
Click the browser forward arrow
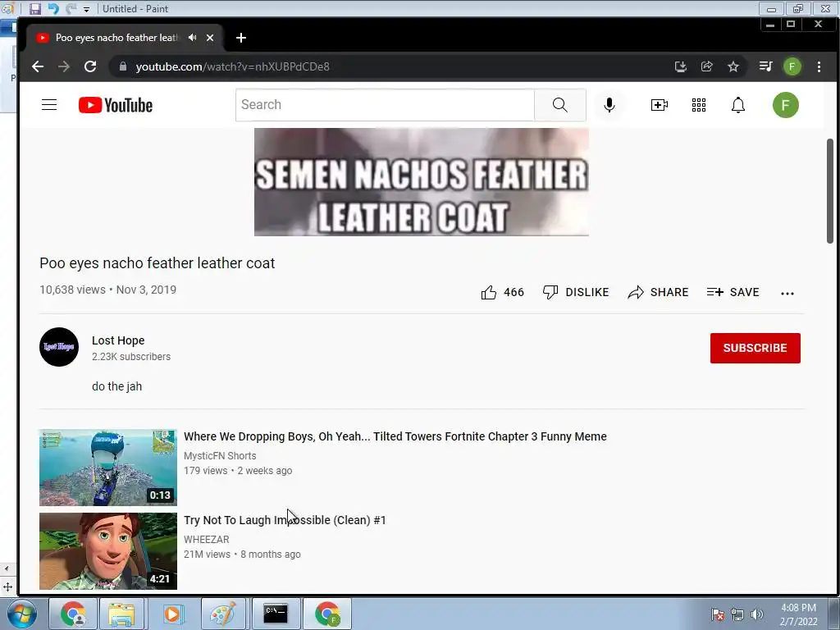[64, 66]
